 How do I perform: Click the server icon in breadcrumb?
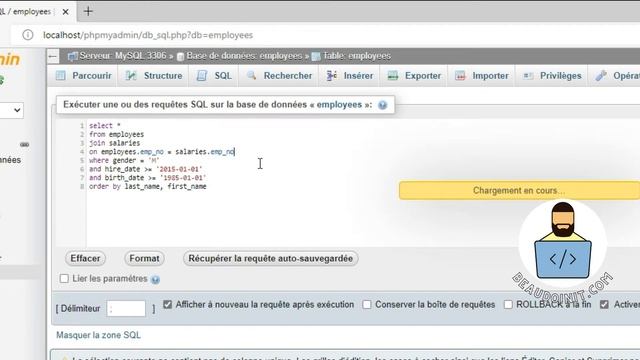click(73, 56)
